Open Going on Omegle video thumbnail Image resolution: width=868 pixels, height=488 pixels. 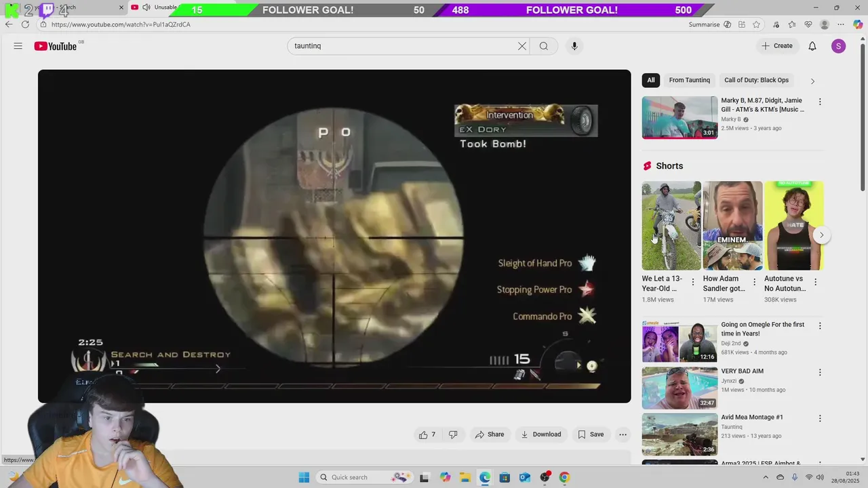click(x=679, y=342)
